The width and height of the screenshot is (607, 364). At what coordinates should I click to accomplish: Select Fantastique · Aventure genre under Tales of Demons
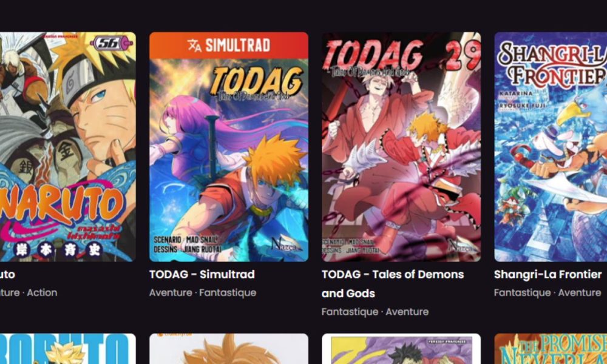tap(375, 311)
